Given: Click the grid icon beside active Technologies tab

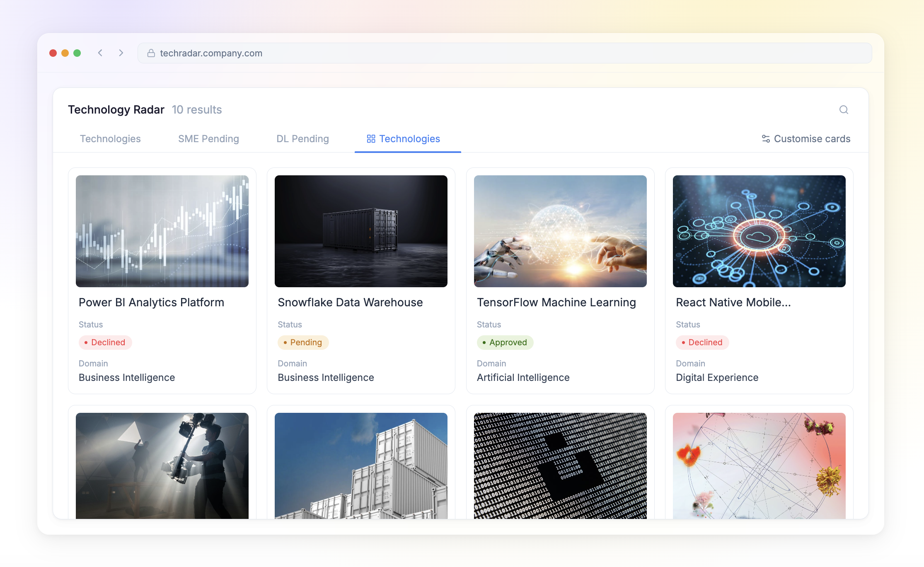Looking at the screenshot, I should tap(371, 139).
